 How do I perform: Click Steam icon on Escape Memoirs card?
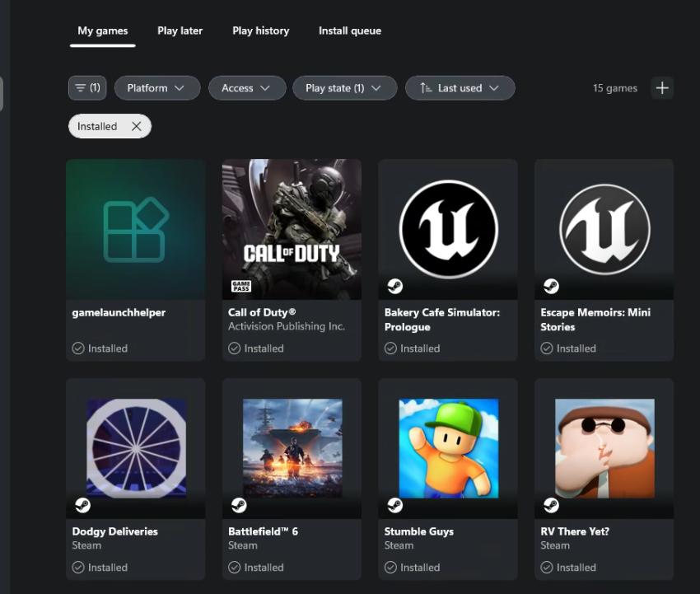click(551, 286)
